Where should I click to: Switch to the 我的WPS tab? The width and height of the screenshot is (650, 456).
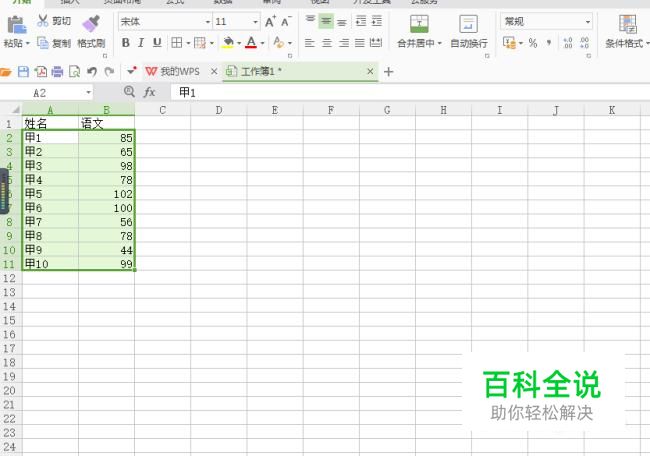pyautogui.click(x=173, y=72)
